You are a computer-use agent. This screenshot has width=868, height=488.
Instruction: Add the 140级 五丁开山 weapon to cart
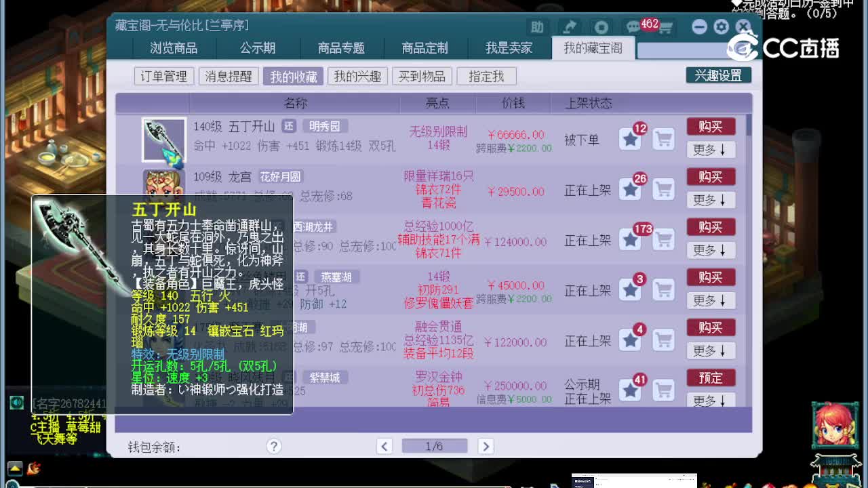point(664,138)
